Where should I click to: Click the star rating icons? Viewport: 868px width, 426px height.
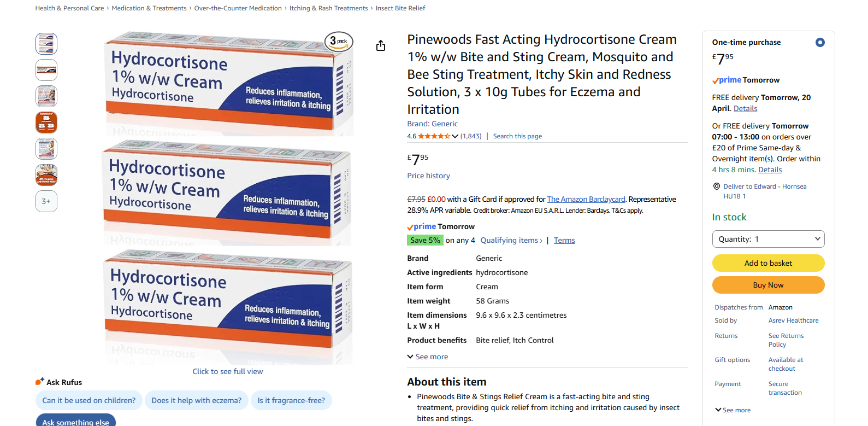434,136
